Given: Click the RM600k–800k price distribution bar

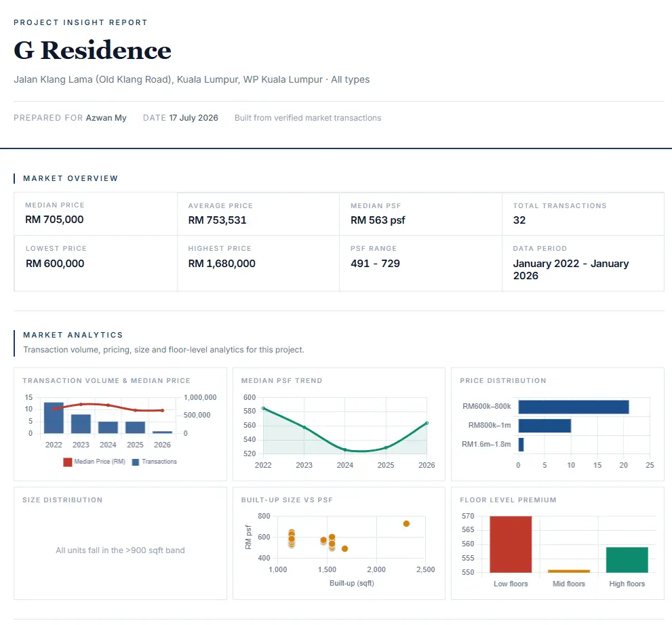Looking at the screenshot, I should pyautogui.click(x=574, y=407).
